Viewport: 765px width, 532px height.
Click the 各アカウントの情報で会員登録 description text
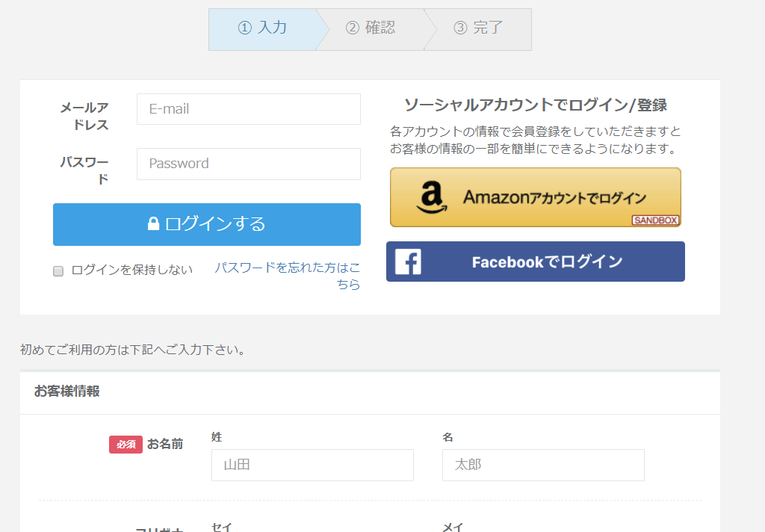click(535, 140)
